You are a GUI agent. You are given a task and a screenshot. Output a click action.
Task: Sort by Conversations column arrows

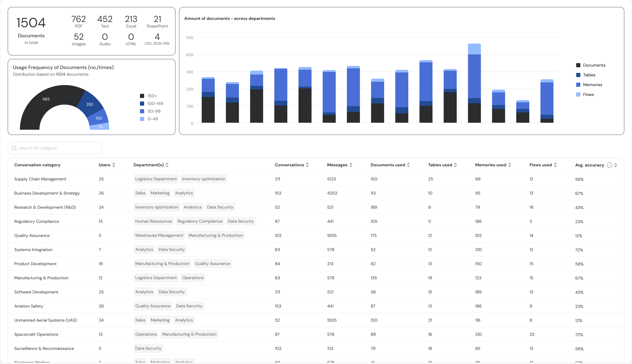pos(307,165)
